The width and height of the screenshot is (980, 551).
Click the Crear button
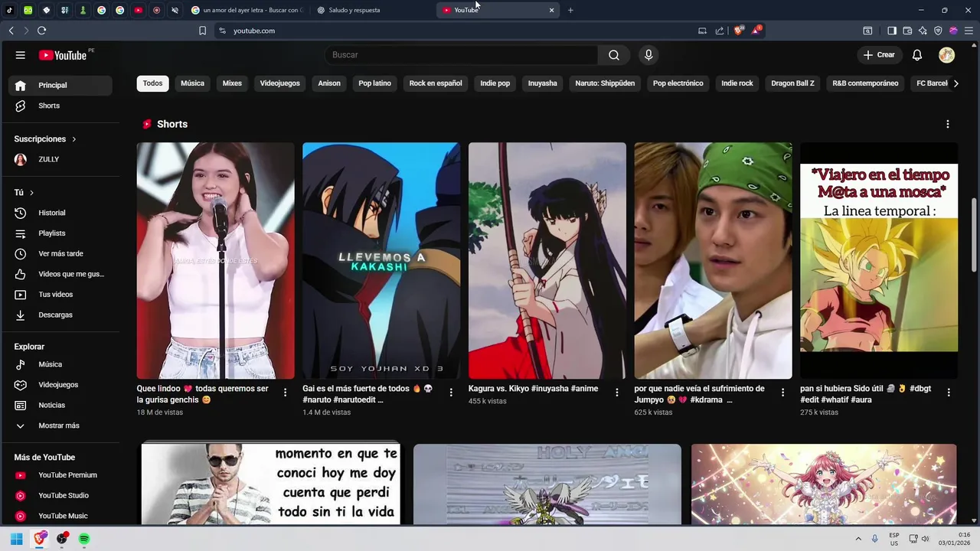(x=879, y=55)
